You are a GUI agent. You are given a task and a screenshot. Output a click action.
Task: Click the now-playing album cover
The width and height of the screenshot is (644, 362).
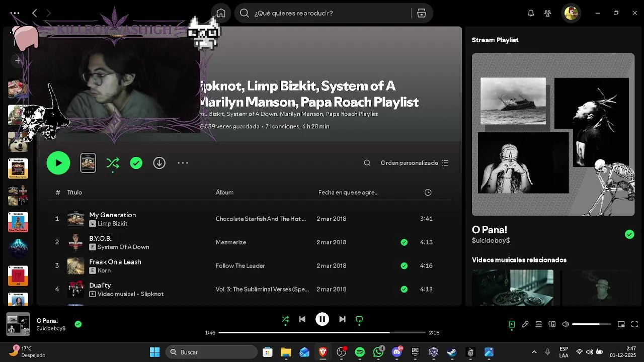[x=18, y=324]
